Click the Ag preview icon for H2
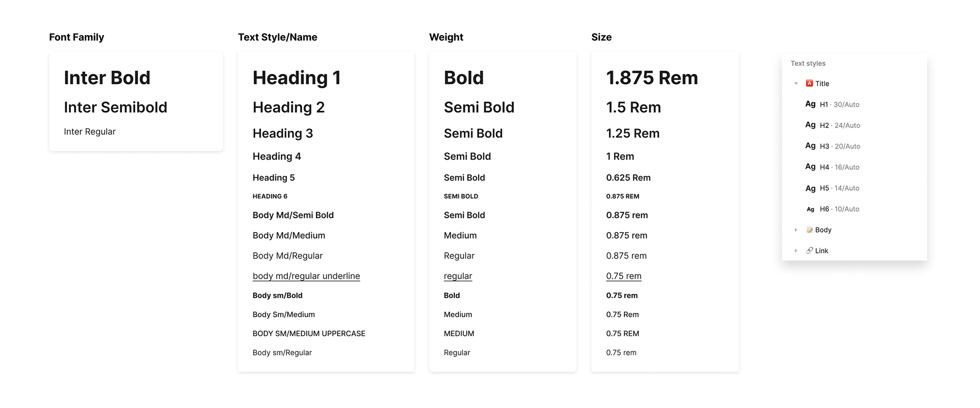This screenshot has height=408, width=980. [810, 125]
